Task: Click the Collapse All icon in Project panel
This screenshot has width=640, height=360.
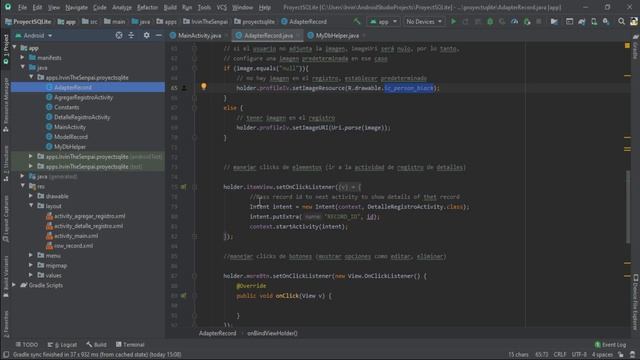Action: click(x=131, y=36)
